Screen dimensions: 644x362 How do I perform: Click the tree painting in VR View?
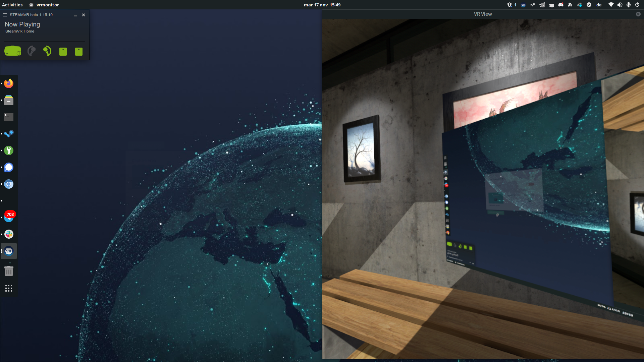pyautogui.click(x=362, y=148)
